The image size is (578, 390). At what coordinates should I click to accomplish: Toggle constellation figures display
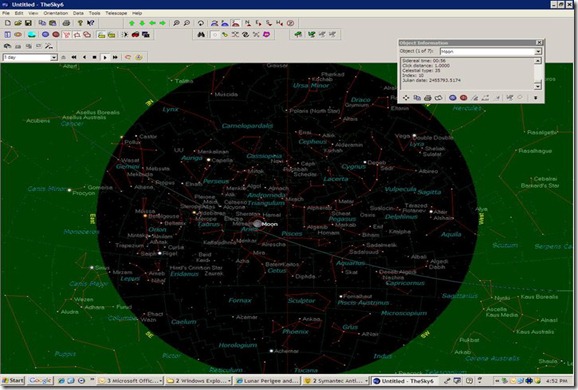tap(66, 34)
